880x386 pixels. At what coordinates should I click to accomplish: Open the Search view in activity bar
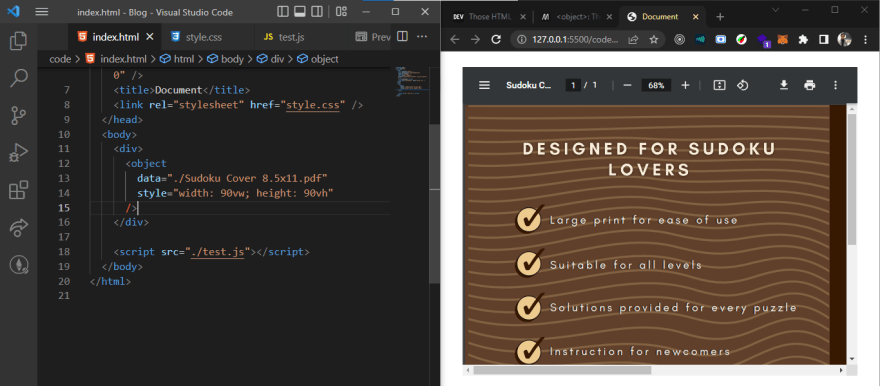(x=19, y=78)
